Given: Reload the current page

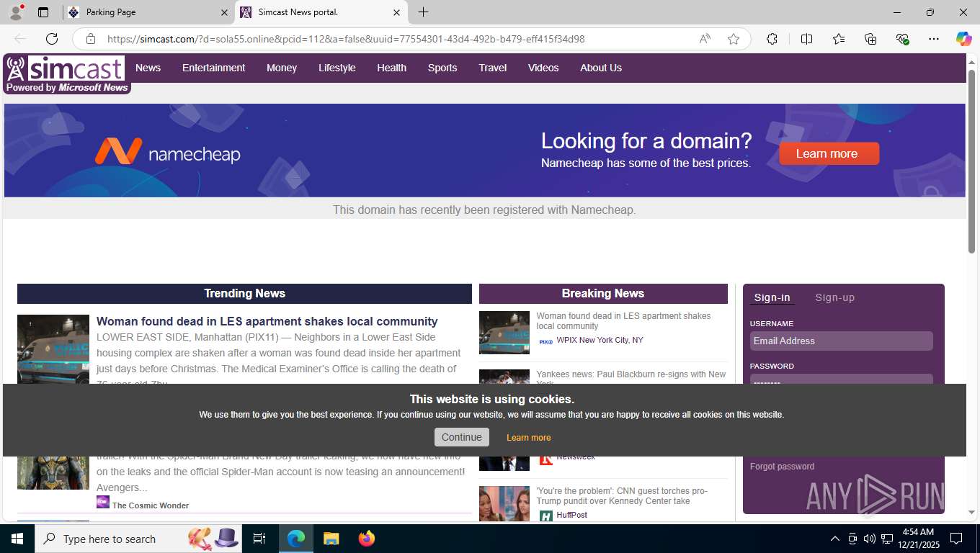Looking at the screenshot, I should (52, 39).
